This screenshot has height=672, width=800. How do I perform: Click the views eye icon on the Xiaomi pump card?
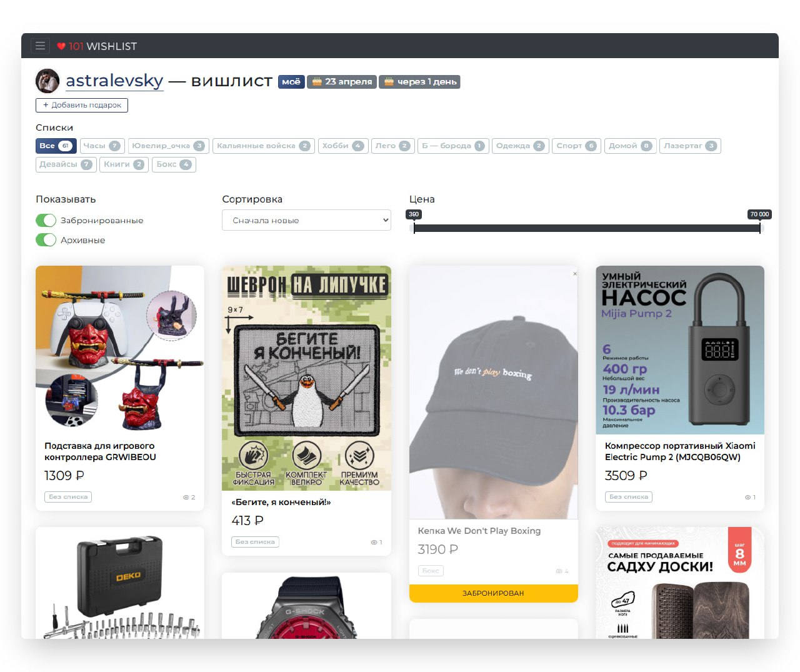tap(749, 497)
